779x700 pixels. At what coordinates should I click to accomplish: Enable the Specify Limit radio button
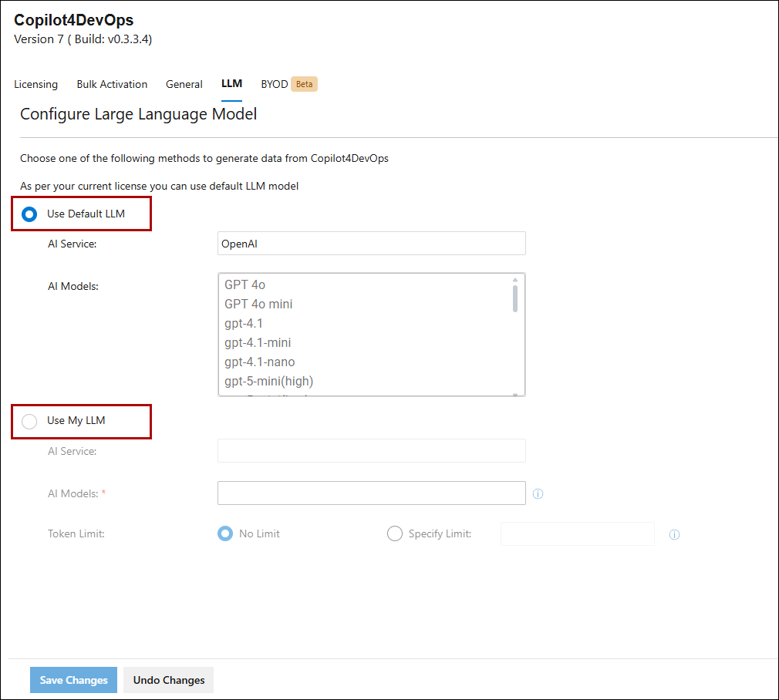(x=395, y=533)
